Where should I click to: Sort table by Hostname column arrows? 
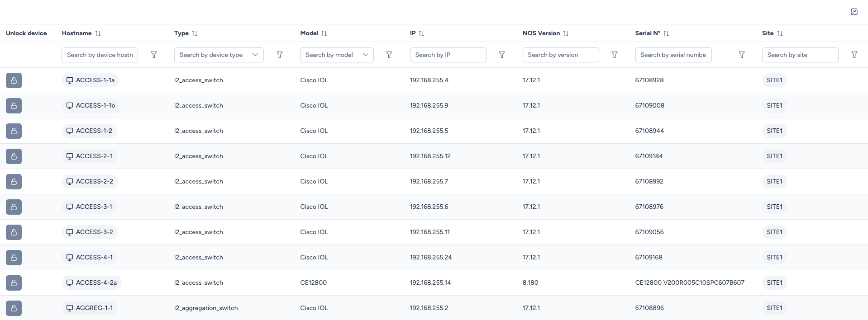[x=98, y=33]
